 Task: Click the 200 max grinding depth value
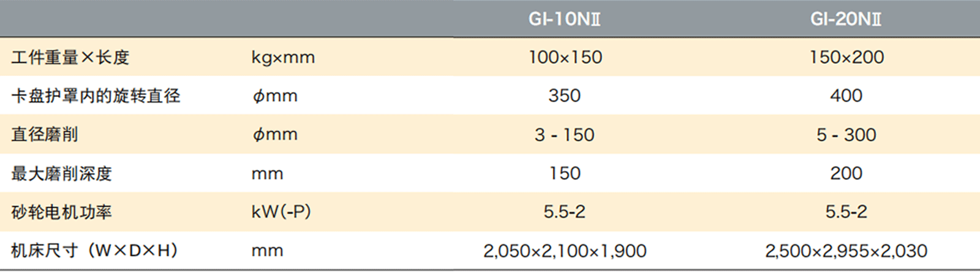846,174
